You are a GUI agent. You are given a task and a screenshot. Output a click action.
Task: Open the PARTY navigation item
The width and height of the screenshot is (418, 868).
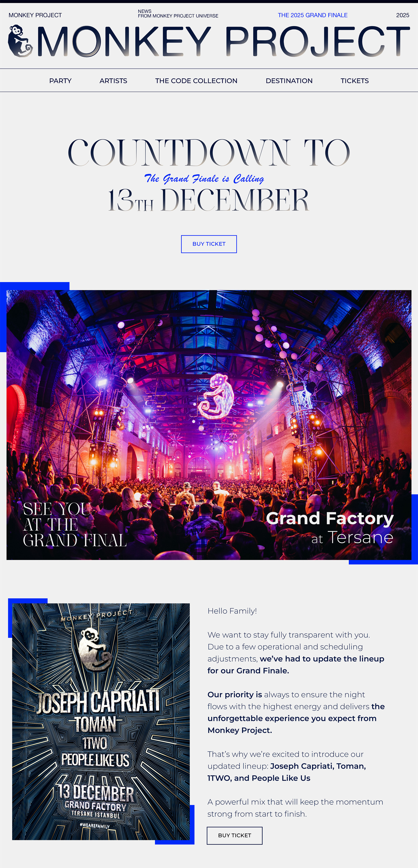tap(60, 81)
